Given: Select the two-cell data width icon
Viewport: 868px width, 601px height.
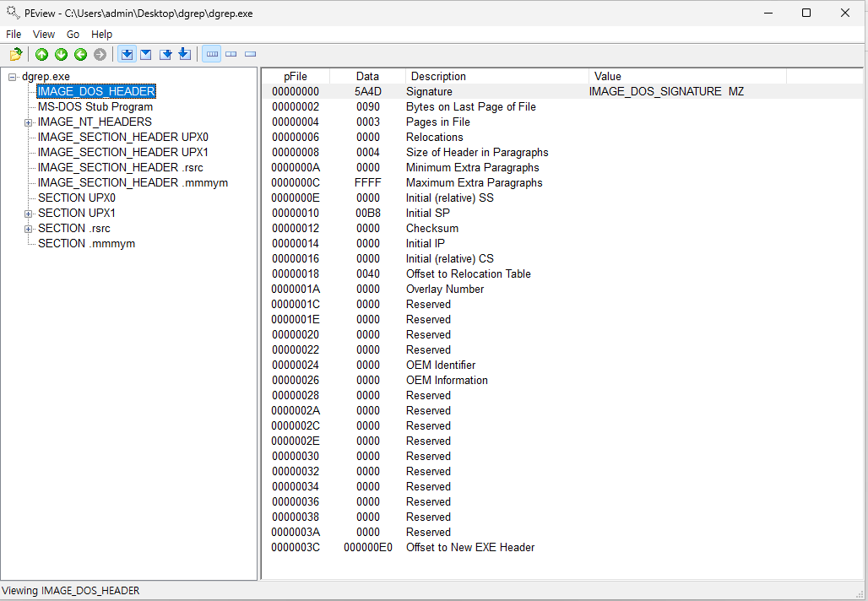Looking at the screenshot, I should pyautogui.click(x=231, y=54).
